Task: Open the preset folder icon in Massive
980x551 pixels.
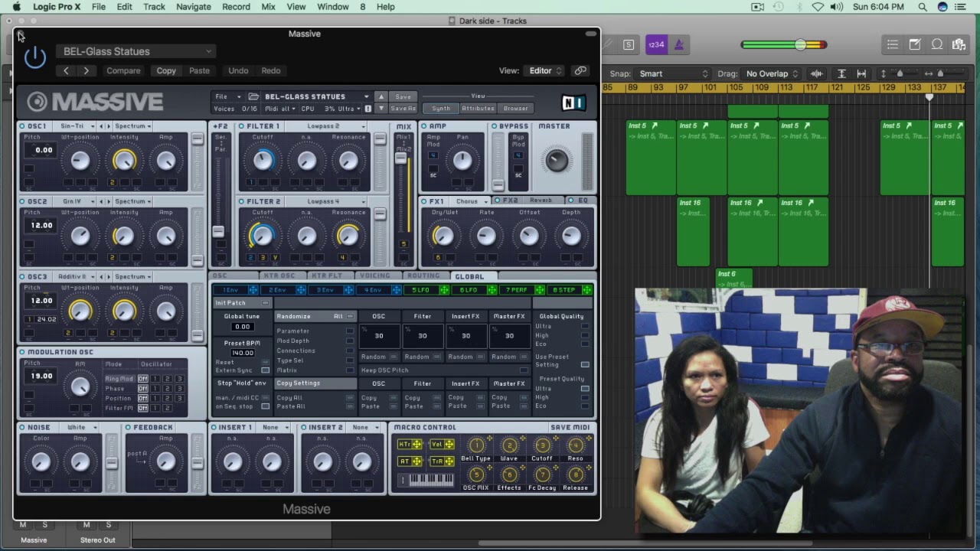Action: coord(253,96)
